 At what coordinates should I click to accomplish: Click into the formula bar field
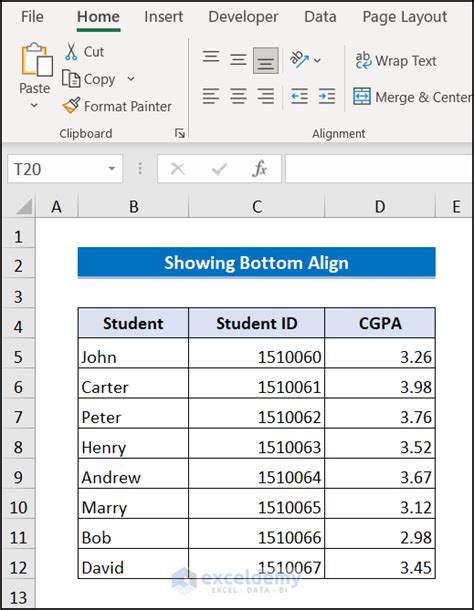pos(379,169)
